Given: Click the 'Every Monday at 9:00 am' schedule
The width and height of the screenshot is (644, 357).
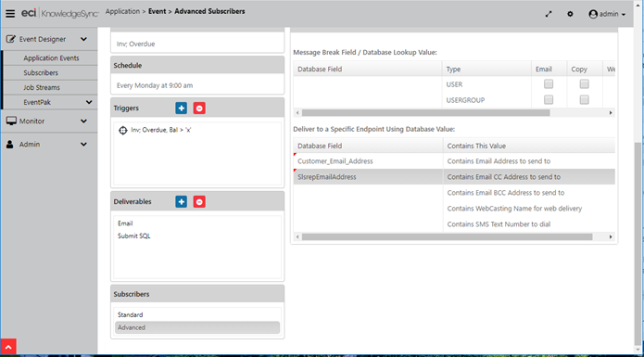Looking at the screenshot, I should pos(155,85).
